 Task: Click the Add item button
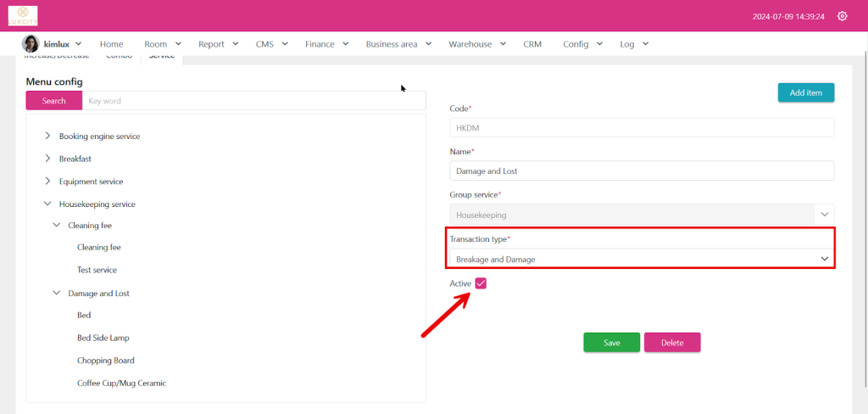coord(805,92)
